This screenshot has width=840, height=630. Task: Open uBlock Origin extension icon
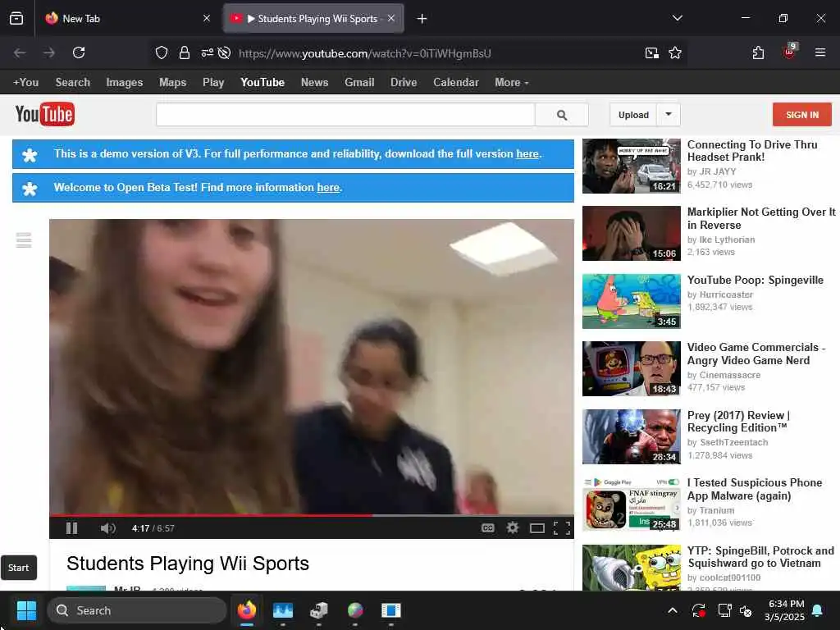790,52
